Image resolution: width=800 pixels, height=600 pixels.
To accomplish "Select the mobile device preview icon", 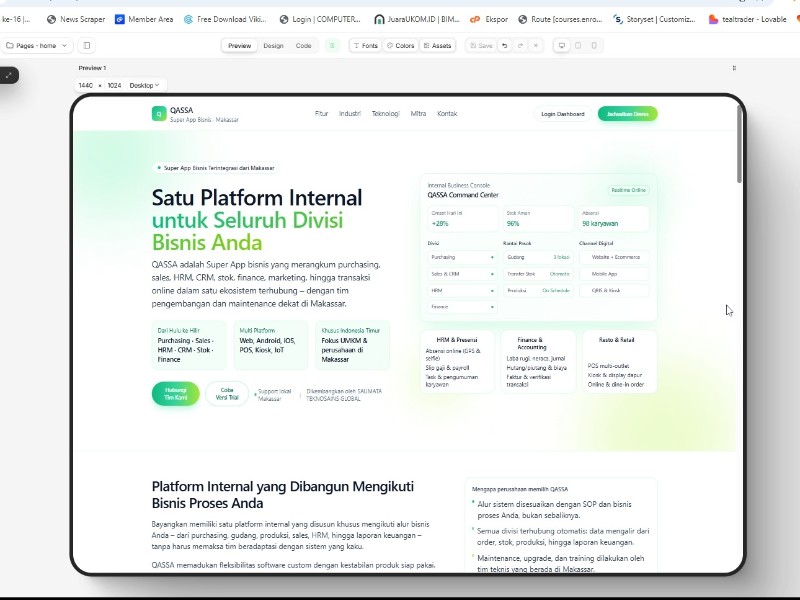I will [594, 45].
